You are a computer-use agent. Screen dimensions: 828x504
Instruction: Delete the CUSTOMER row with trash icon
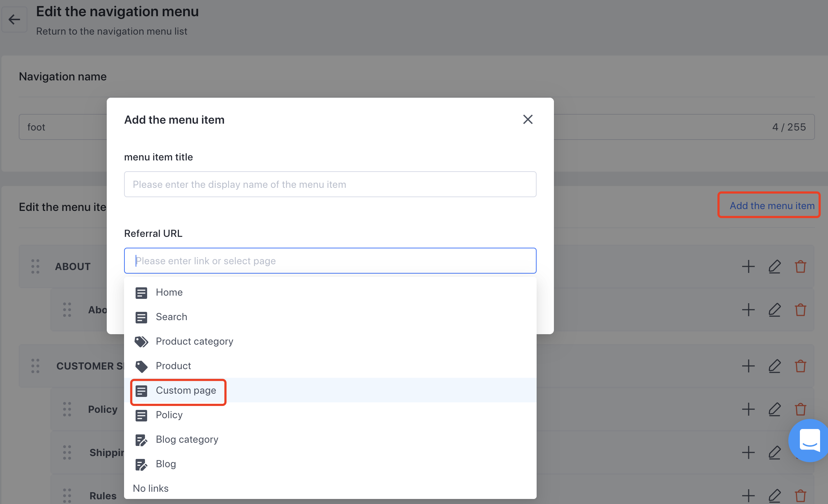(800, 366)
